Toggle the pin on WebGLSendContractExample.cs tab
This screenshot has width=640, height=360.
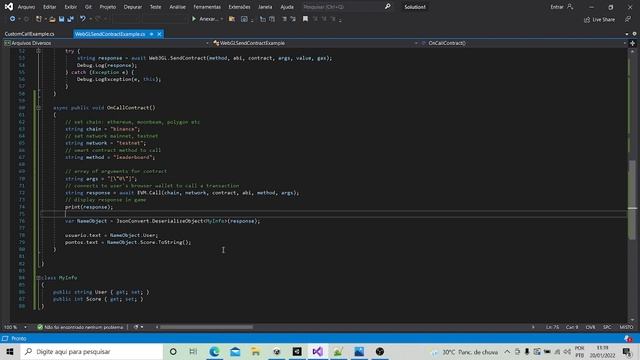151,34
